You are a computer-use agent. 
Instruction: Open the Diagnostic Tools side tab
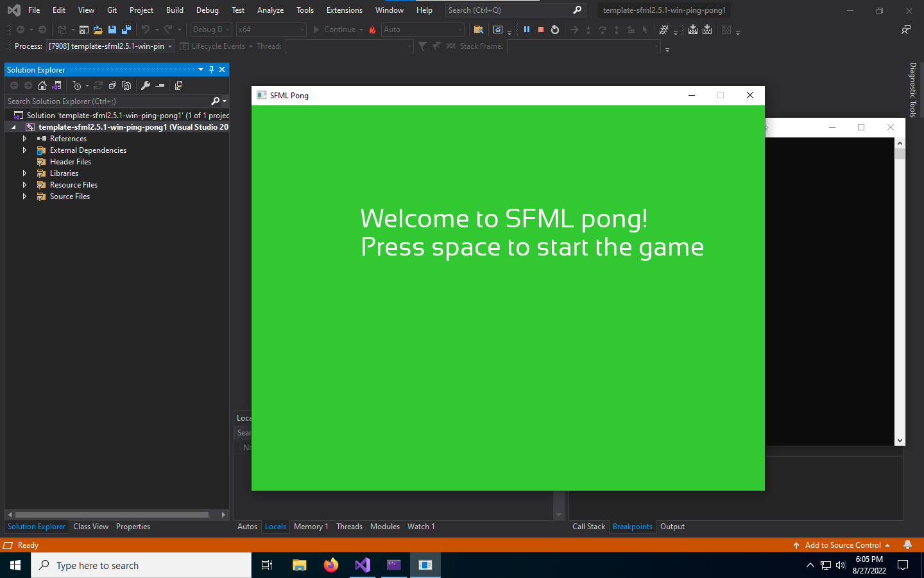[x=913, y=89]
